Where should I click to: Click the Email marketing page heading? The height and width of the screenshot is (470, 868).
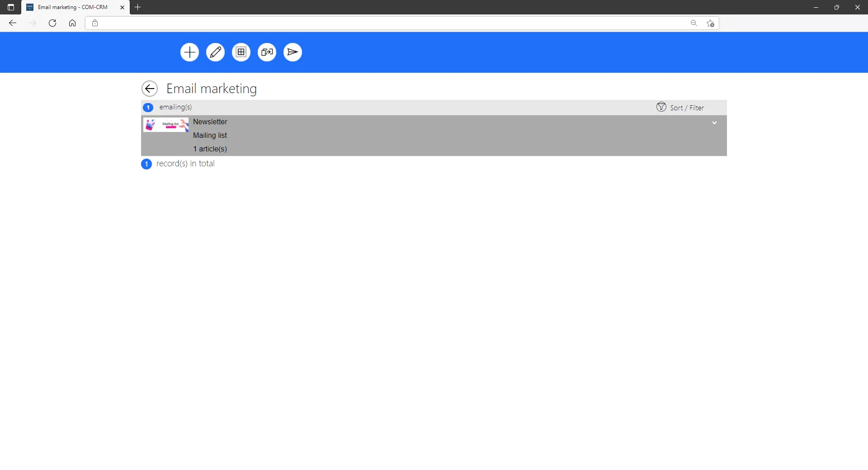(212, 89)
